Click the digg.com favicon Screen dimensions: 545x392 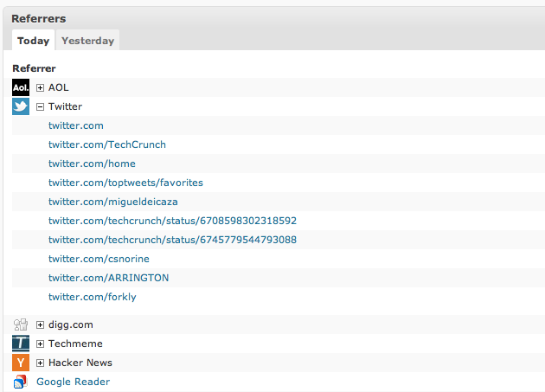[21, 325]
